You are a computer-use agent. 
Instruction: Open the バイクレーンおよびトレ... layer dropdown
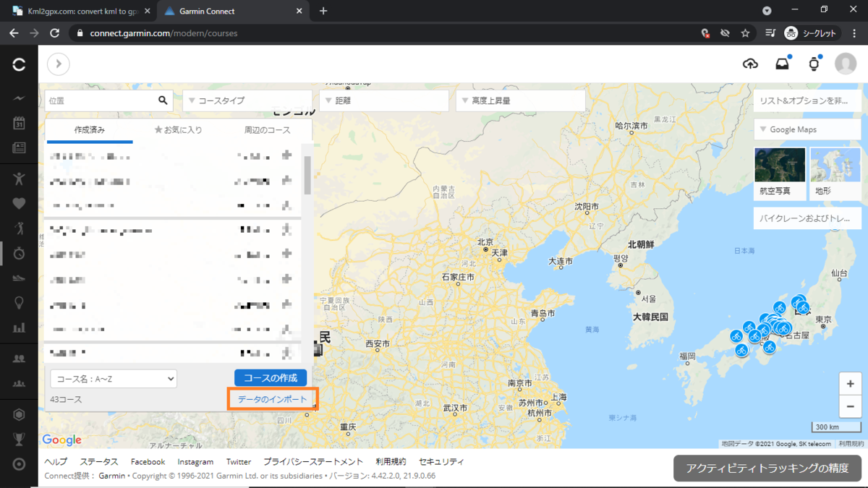pyautogui.click(x=808, y=218)
